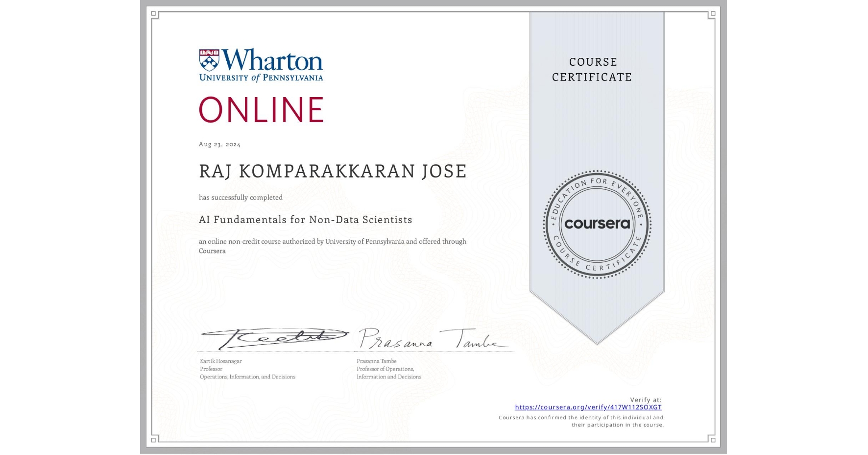Select the name RAJ KOMPARAKKARAN JOSE

tap(332, 171)
